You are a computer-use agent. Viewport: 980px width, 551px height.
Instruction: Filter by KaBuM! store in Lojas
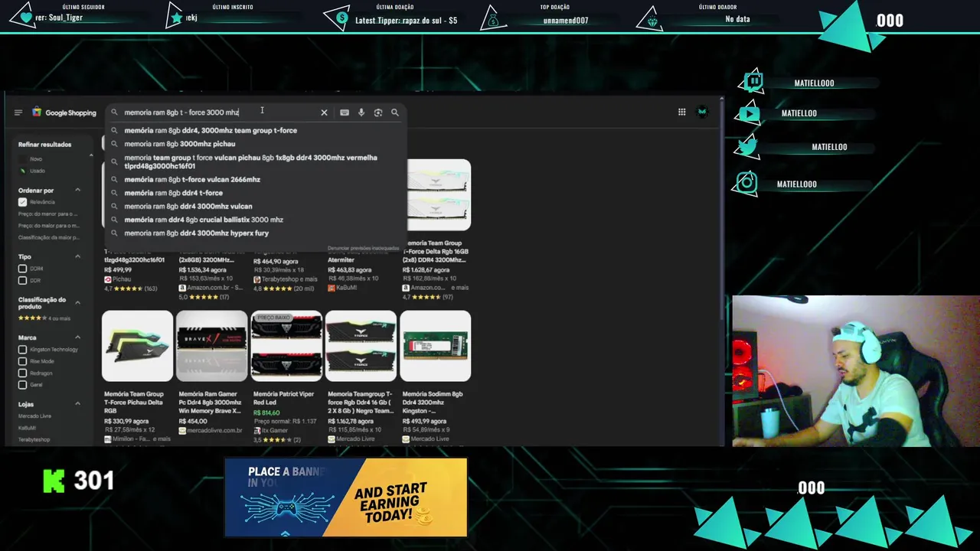click(x=28, y=428)
